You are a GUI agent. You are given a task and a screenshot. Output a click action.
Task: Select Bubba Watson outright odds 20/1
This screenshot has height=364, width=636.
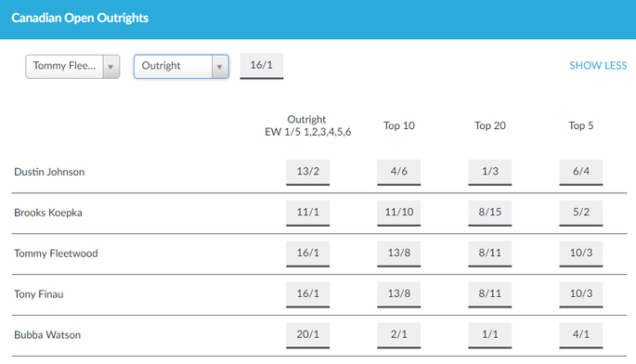[x=308, y=335]
